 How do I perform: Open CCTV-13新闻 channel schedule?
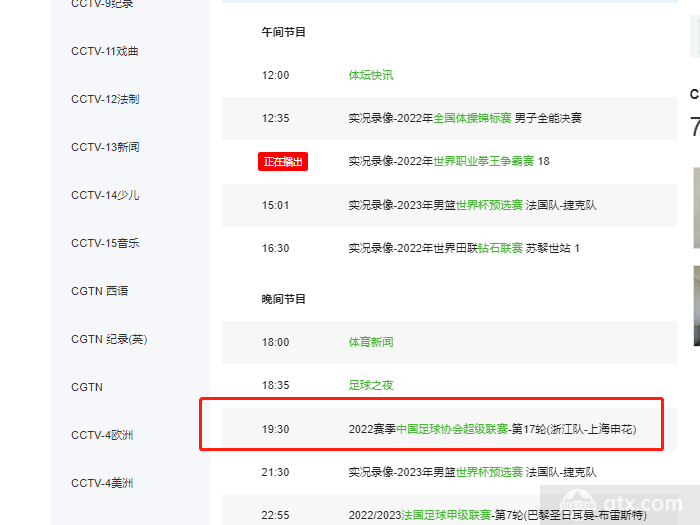pyautogui.click(x=105, y=147)
